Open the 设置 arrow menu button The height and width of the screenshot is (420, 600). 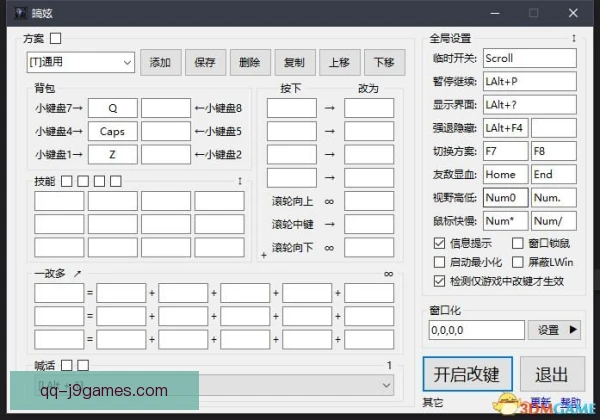click(554, 330)
